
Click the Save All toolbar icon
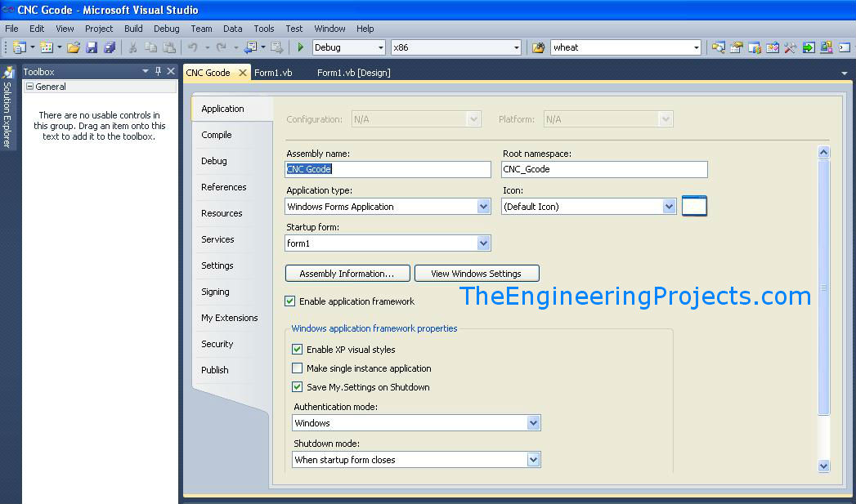tap(110, 47)
